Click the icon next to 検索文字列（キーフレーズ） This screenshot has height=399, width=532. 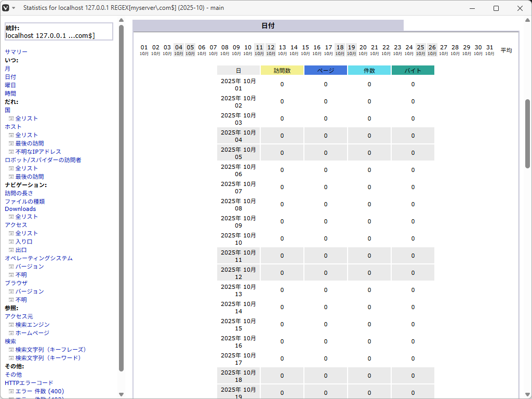11,350
